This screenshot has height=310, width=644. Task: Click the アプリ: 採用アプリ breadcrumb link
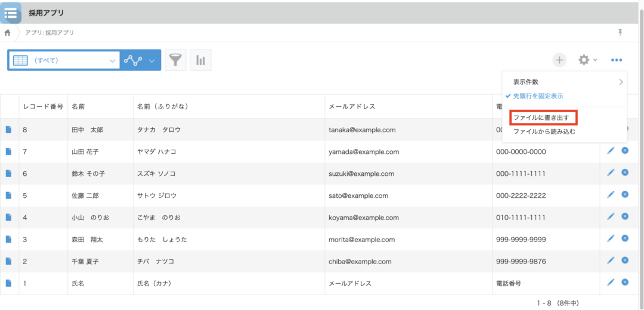49,33
